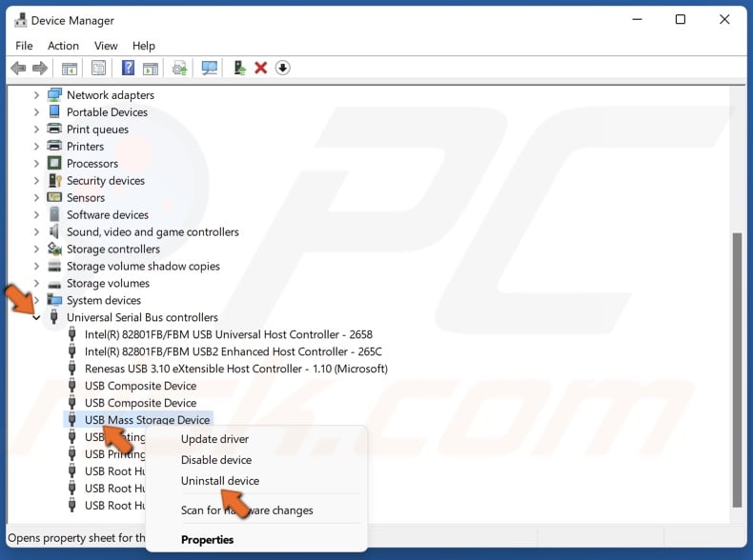Image resolution: width=753 pixels, height=560 pixels.
Task: Click the Security devices key icon
Action: tap(54, 180)
